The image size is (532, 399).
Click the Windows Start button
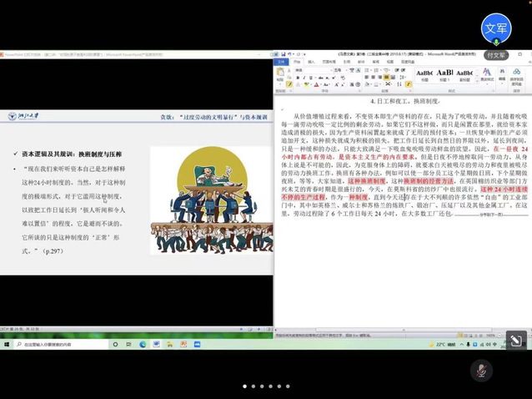[6, 344]
